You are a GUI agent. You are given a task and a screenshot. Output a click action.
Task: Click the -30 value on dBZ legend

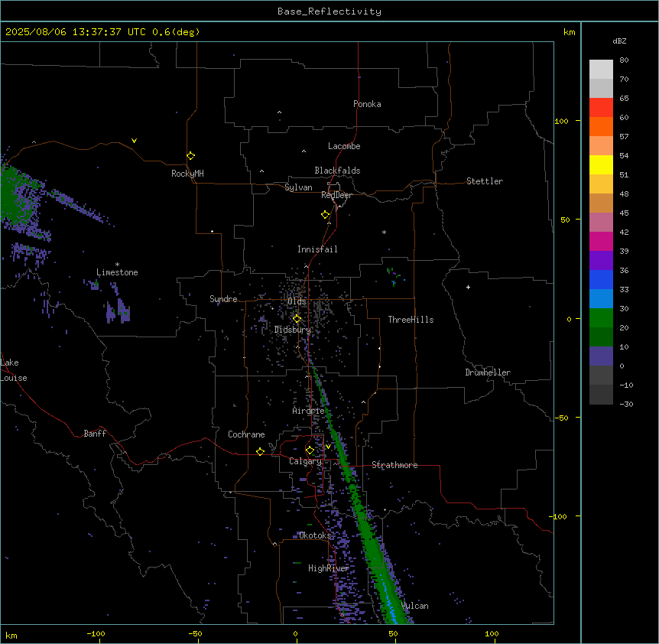tap(626, 404)
